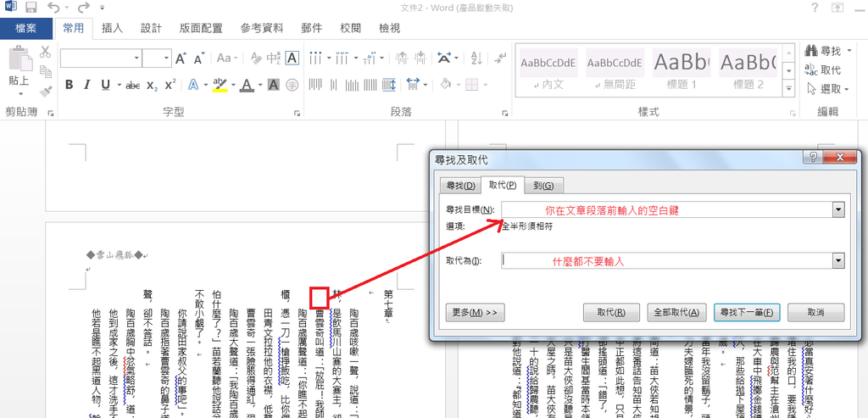Switch to the 檢視 ribbon tab
Viewport: 868px width, 418px height.
[x=390, y=28]
